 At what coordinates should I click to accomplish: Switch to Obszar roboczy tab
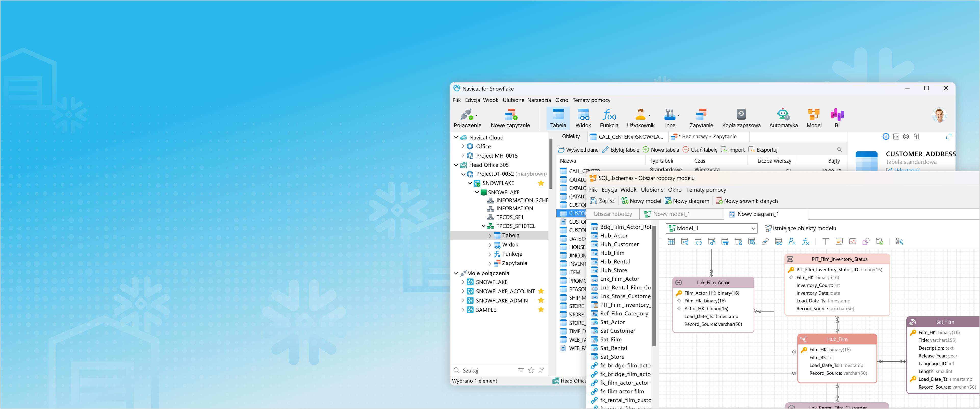pos(612,214)
